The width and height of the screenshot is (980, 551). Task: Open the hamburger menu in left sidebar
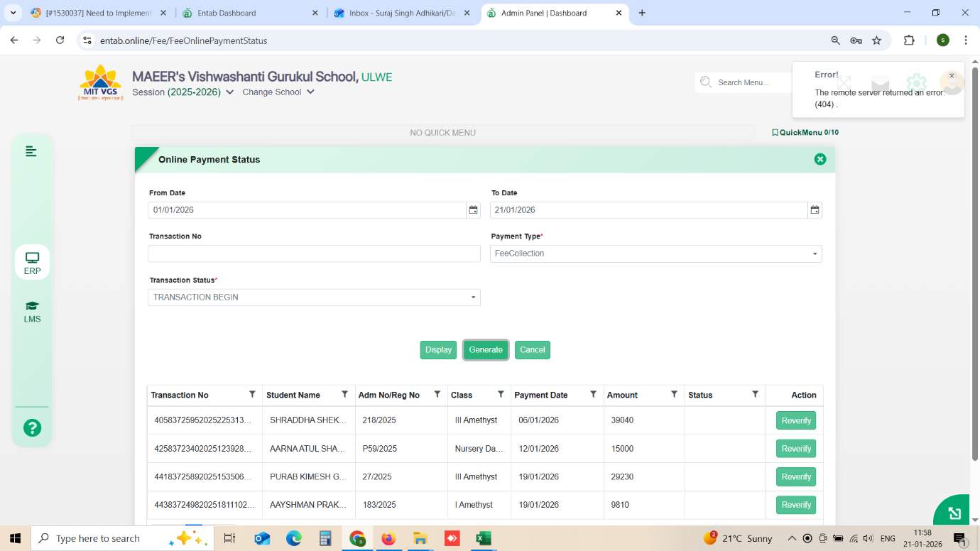(x=31, y=151)
